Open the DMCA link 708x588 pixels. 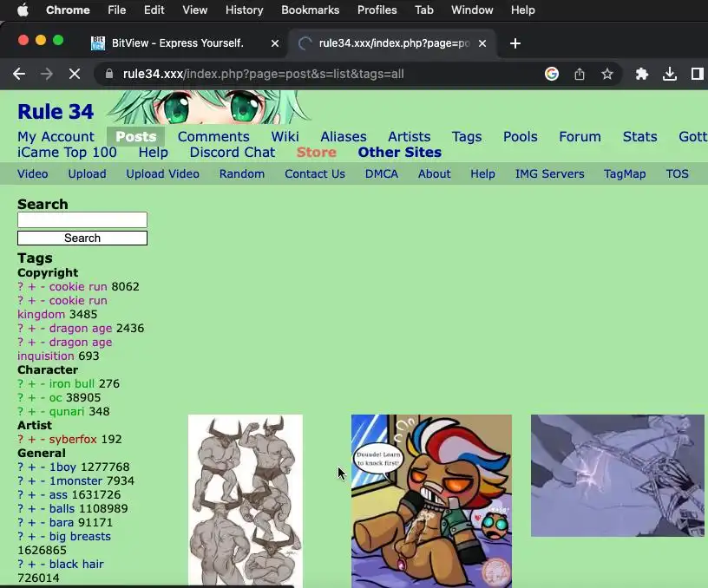382,173
